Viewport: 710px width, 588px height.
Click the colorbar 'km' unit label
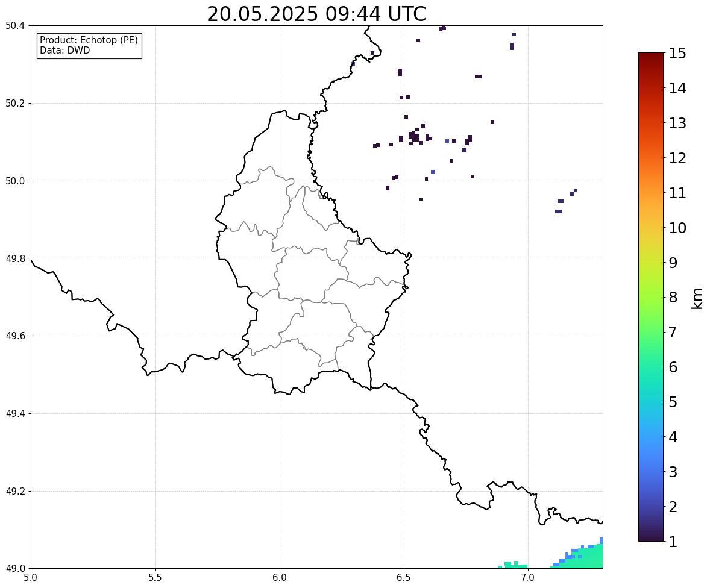pyautogui.click(x=697, y=298)
